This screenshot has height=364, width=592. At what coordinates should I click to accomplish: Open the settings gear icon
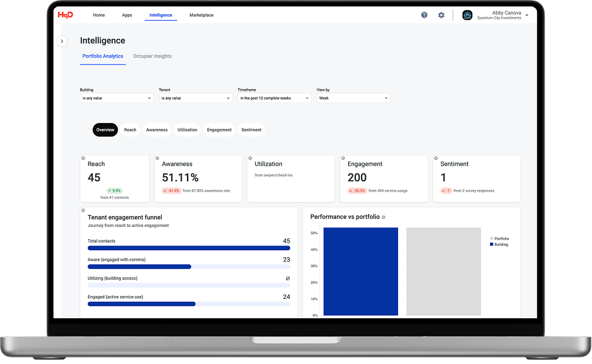coord(441,15)
